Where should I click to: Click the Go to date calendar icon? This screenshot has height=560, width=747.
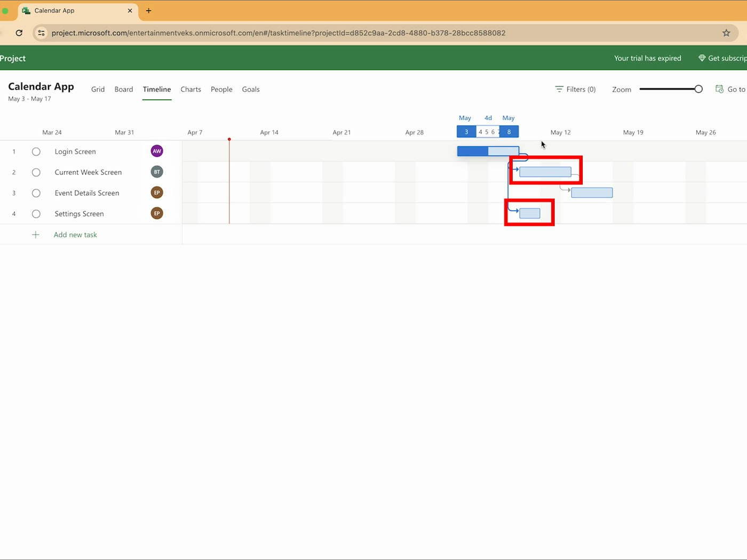click(x=719, y=89)
